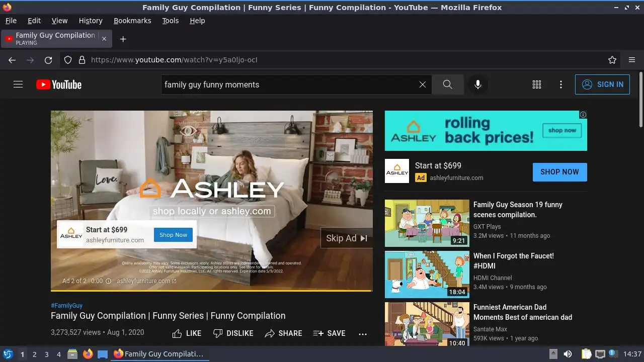This screenshot has width=644, height=362.
Task: Save the video to a playlist
Action: 329,333
